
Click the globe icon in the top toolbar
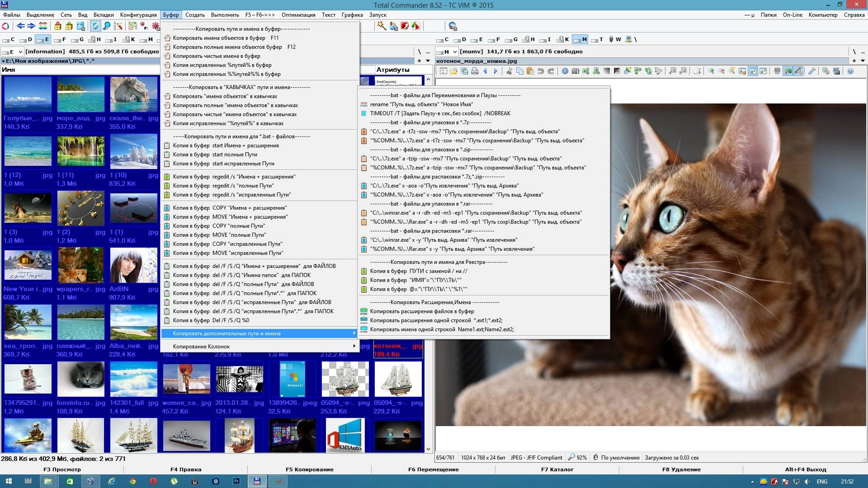(453, 26)
